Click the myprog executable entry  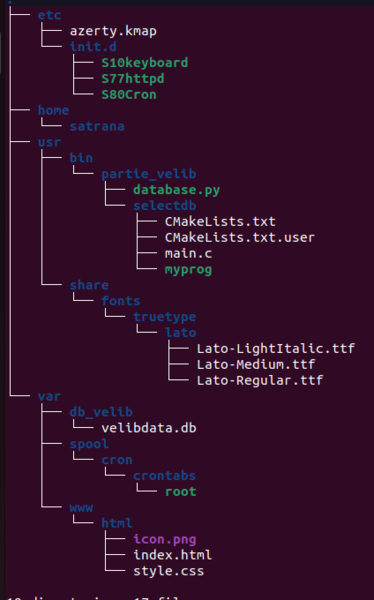click(x=188, y=270)
